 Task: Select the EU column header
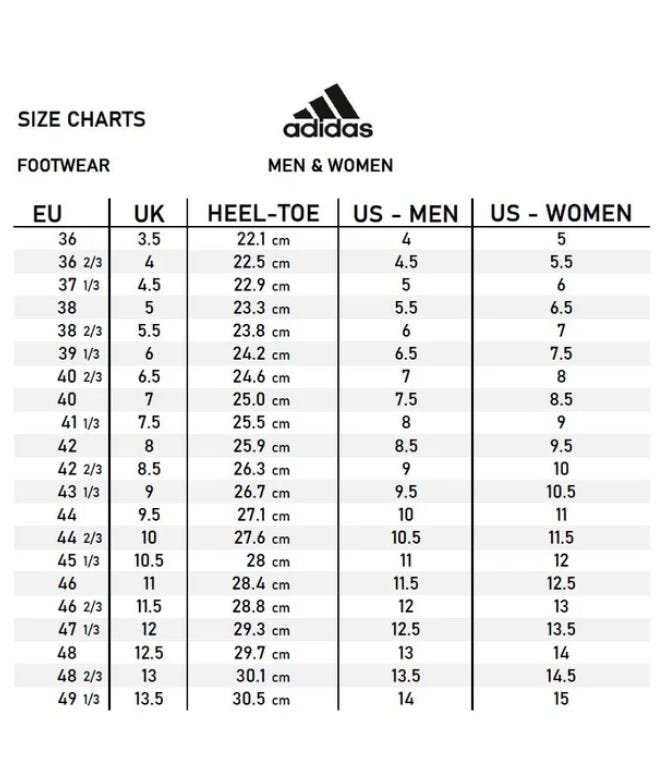(47, 213)
